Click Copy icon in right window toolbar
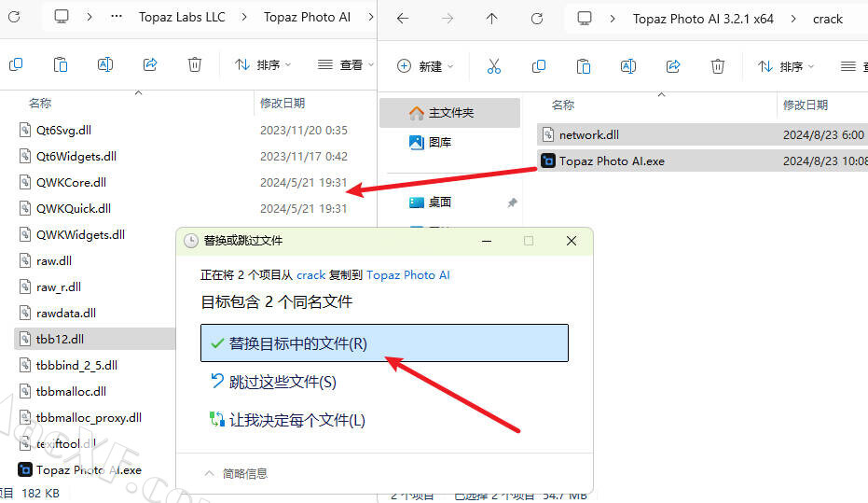The image size is (868, 503). [x=539, y=66]
